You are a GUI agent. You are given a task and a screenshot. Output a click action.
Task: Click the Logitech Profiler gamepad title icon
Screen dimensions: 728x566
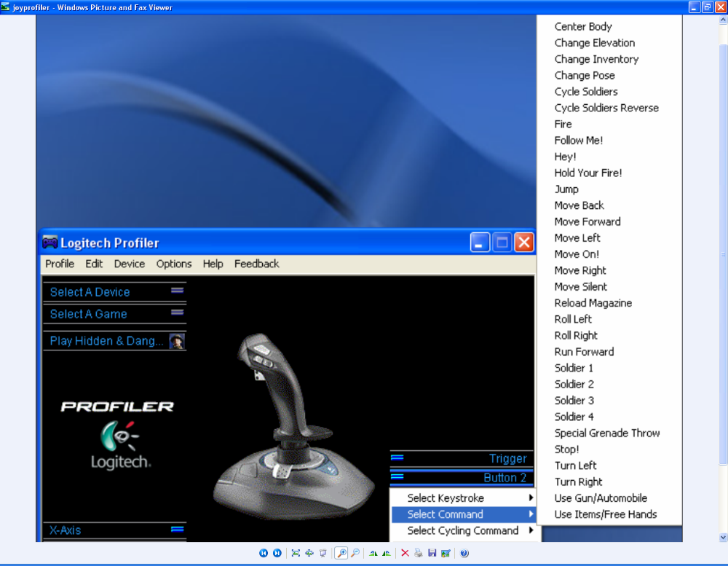50,242
